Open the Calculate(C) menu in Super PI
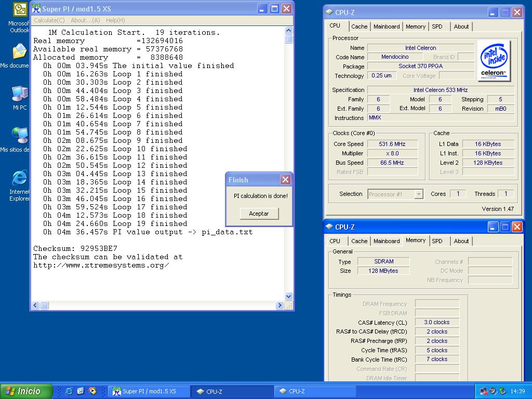Screen dimensions: 532x399 pos(49,20)
